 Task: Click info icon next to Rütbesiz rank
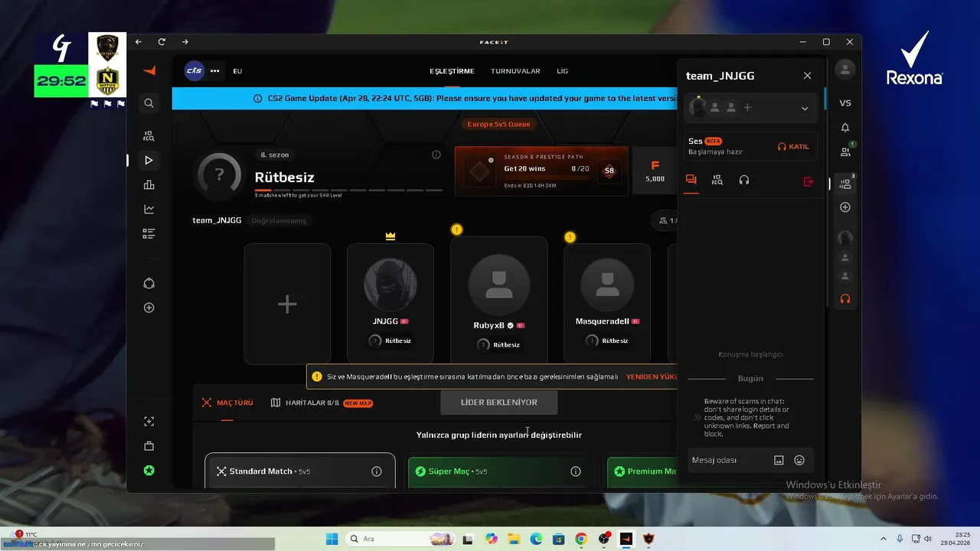pyautogui.click(x=436, y=155)
